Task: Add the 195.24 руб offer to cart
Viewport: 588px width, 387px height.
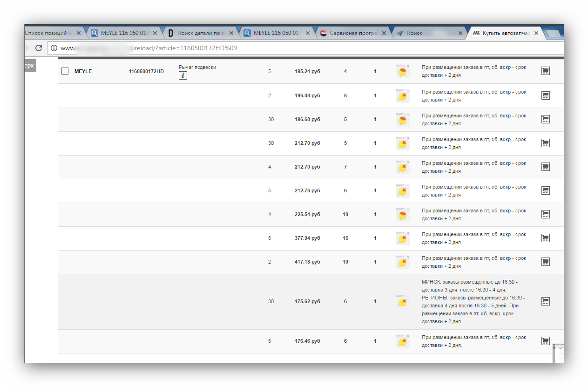Action: [546, 71]
